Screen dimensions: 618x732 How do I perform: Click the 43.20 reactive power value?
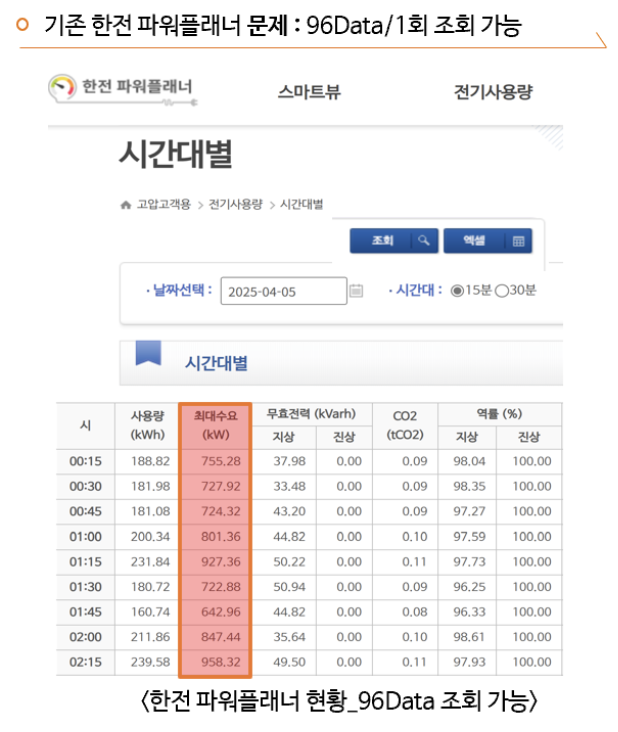(x=289, y=512)
